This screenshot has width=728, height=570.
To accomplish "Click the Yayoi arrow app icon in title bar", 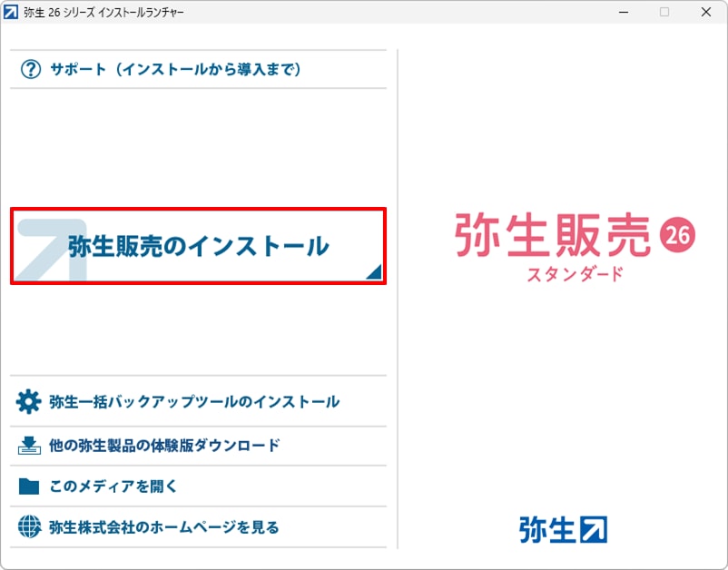I will (12, 13).
